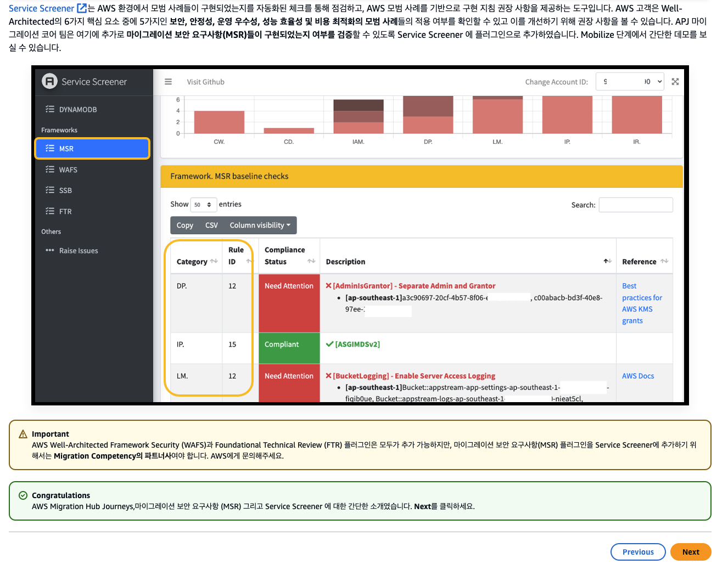The height and width of the screenshot is (570, 728).
Task: Click the DYNAMODB list icon
Action: point(50,109)
